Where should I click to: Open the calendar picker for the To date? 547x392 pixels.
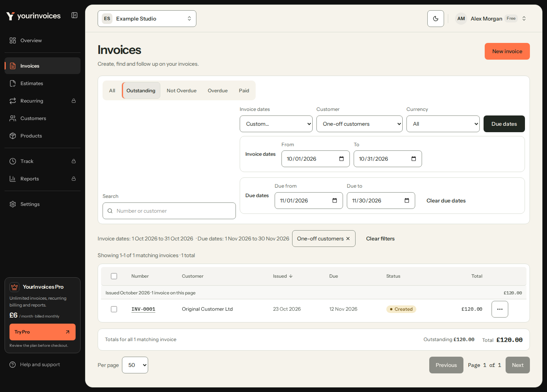pyautogui.click(x=414, y=159)
